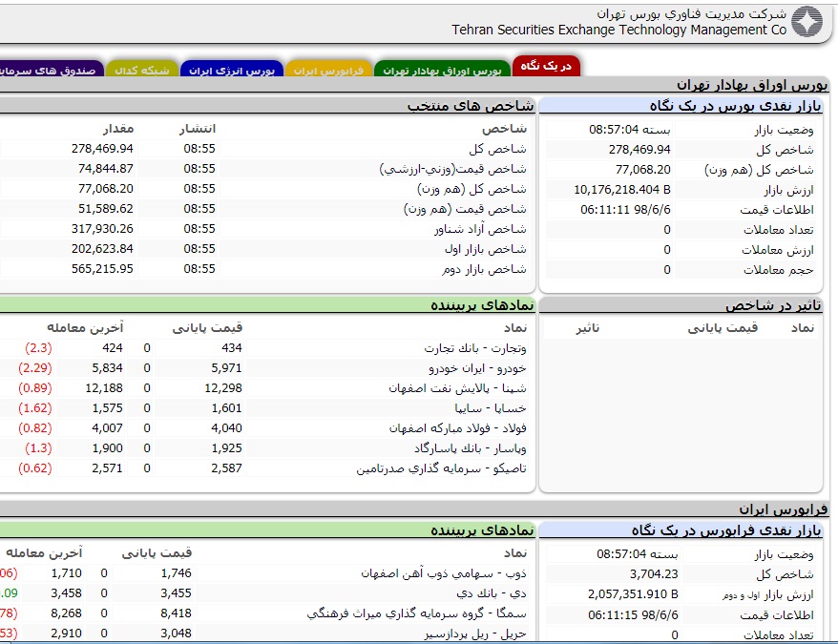838x644 pixels.
Task: Click the market value '10,176,218.404 B'
Action: coord(622,190)
